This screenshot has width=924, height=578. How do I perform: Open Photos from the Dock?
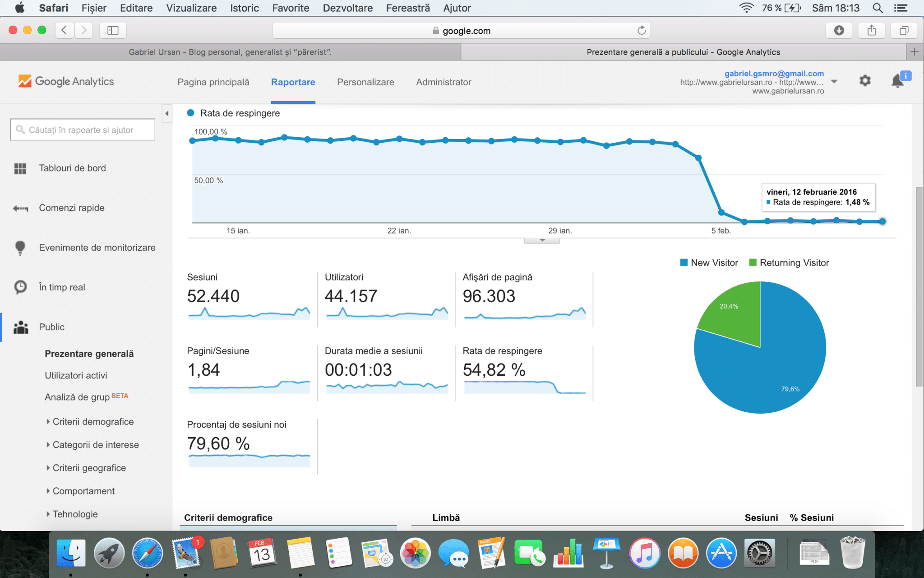tap(415, 553)
